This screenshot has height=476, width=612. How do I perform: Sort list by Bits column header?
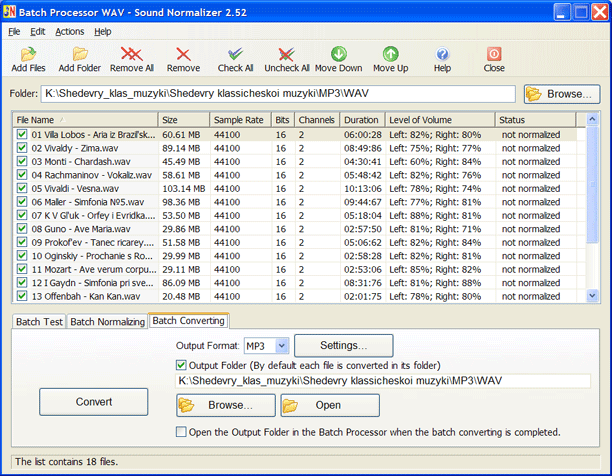[283, 120]
